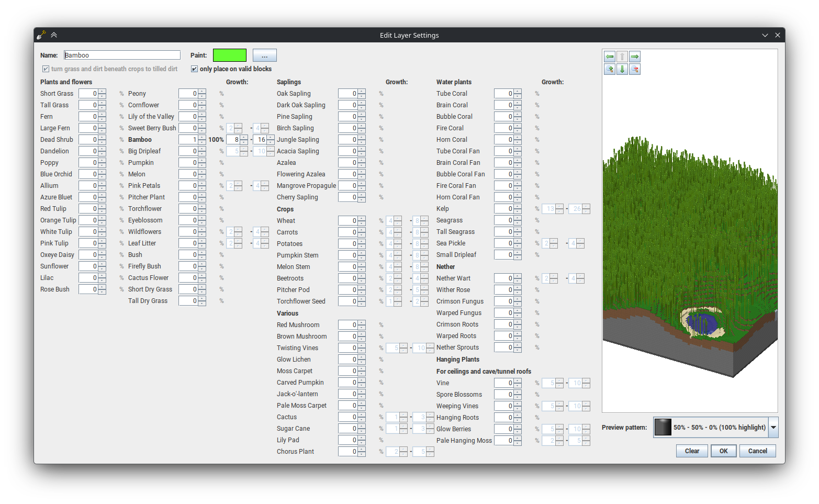Decrease Bamboo maximum growth value of 16
The width and height of the screenshot is (819, 504).
[x=271, y=142]
